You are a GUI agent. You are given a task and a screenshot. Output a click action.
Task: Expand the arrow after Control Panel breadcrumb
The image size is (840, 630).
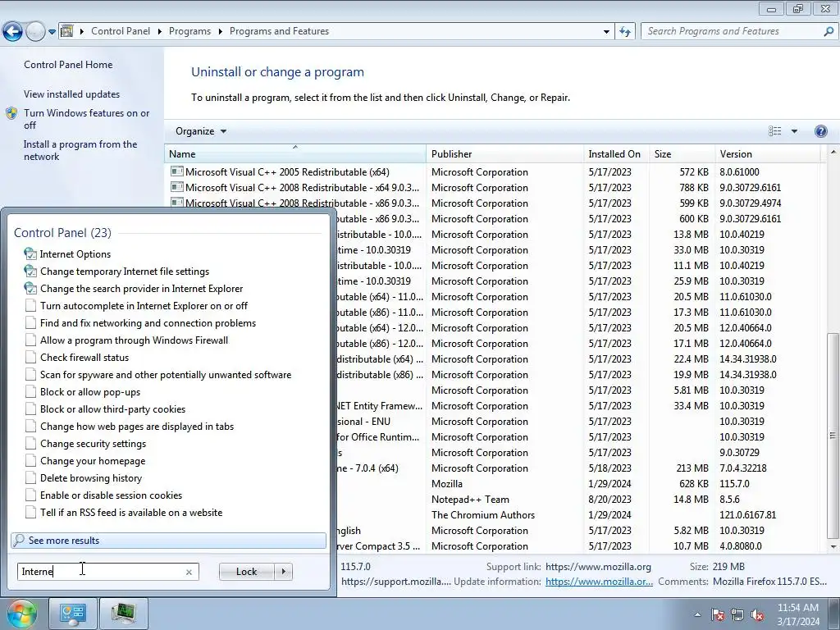pyautogui.click(x=160, y=32)
